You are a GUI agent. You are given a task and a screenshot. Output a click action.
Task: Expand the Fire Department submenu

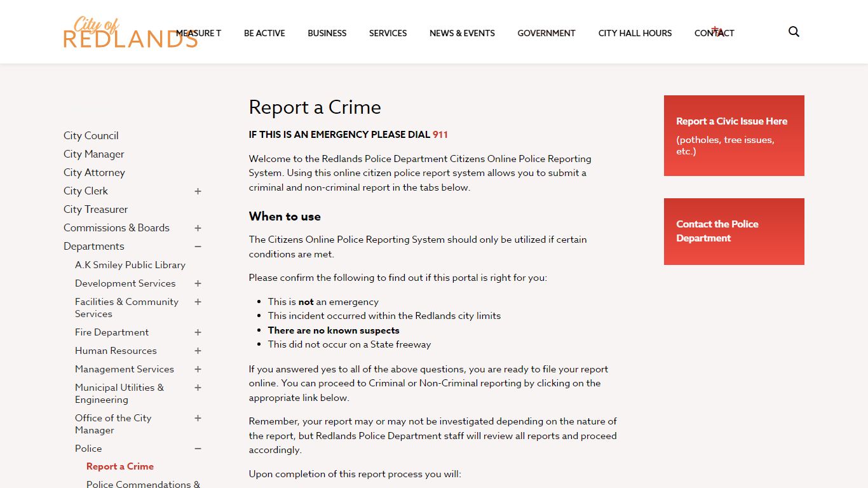tap(198, 332)
